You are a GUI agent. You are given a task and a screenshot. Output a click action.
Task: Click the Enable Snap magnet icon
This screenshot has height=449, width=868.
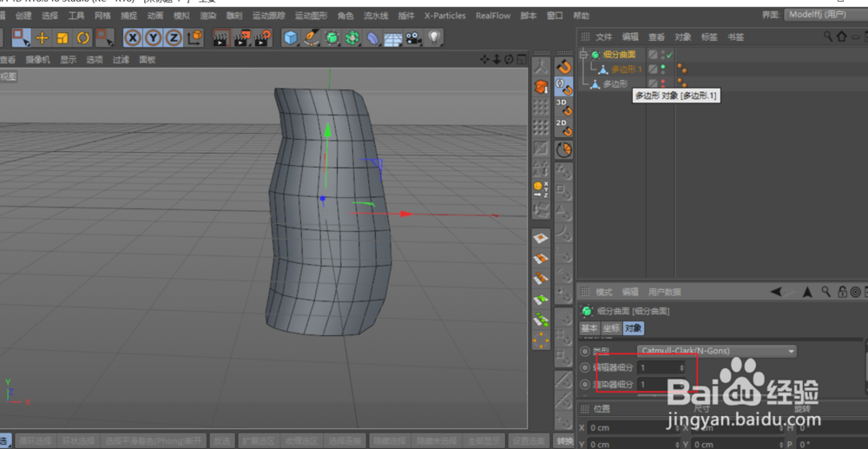(563, 66)
